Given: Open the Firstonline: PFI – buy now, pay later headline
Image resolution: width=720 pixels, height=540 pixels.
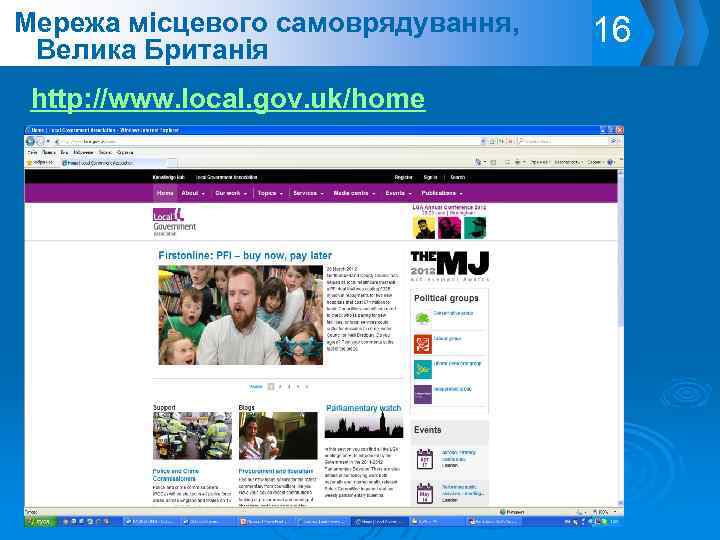Looking at the screenshot, I should [245, 255].
